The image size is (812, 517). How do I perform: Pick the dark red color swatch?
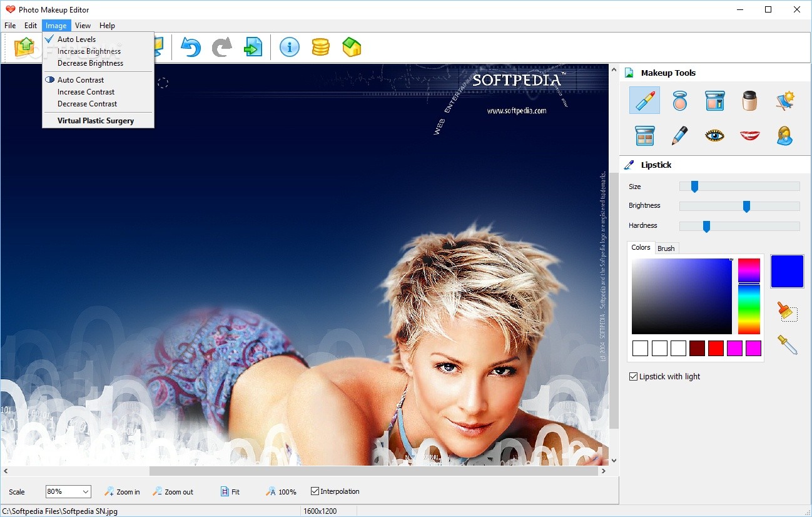[x=697, y=349]
